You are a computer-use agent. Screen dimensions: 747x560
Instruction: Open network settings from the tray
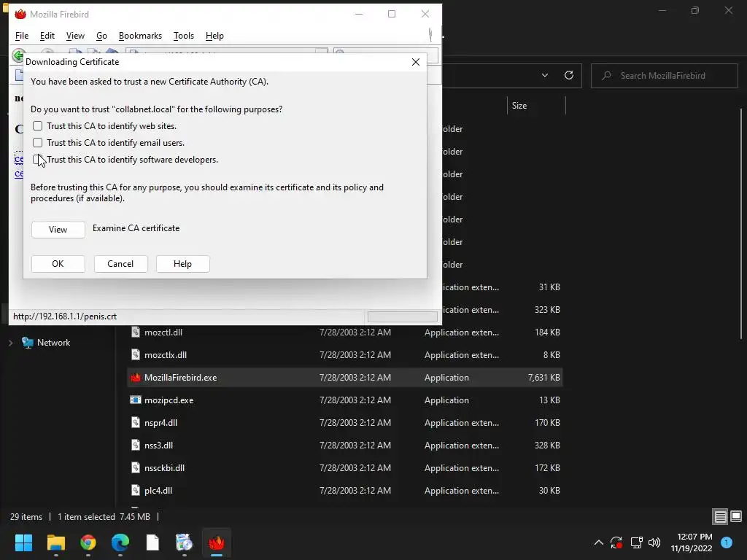point(636,542)
